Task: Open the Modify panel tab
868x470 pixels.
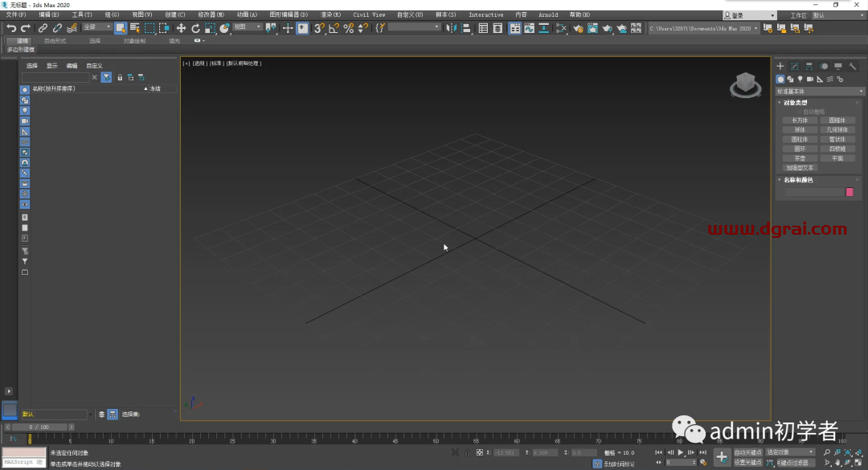Action: coord(795,67)
